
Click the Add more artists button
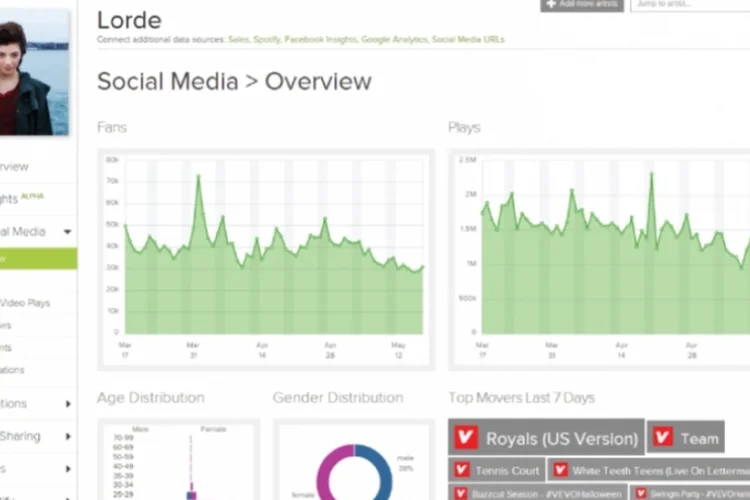(x=582, y=4)
